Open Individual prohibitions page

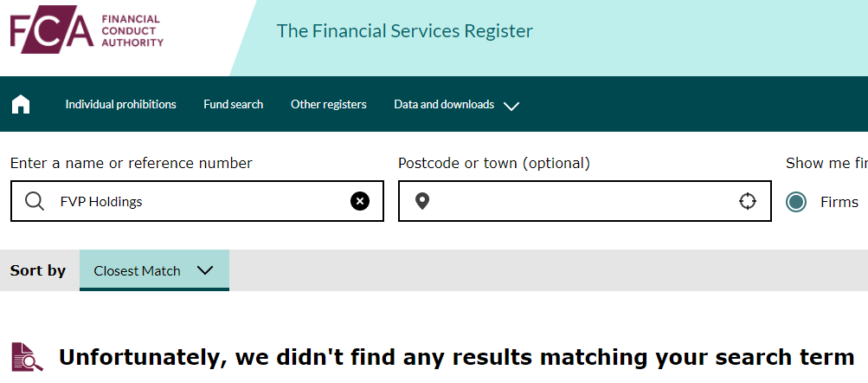(x=120, y=104)
